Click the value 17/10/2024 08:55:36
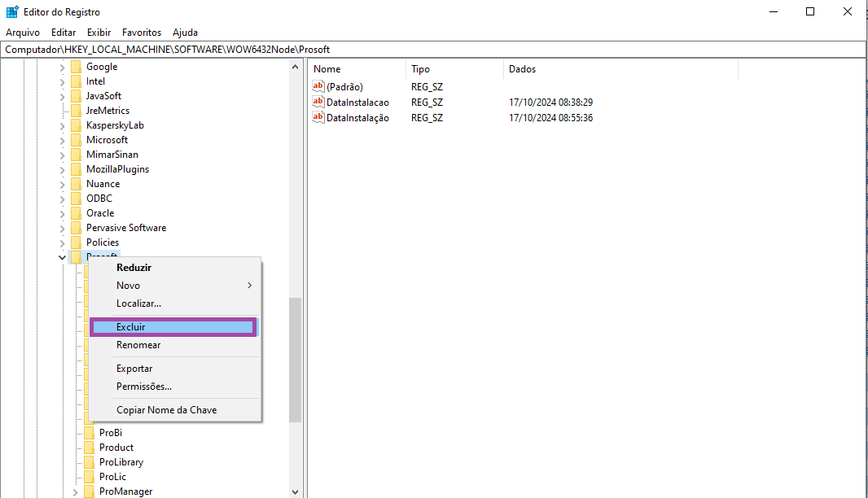 coord(550,118)
